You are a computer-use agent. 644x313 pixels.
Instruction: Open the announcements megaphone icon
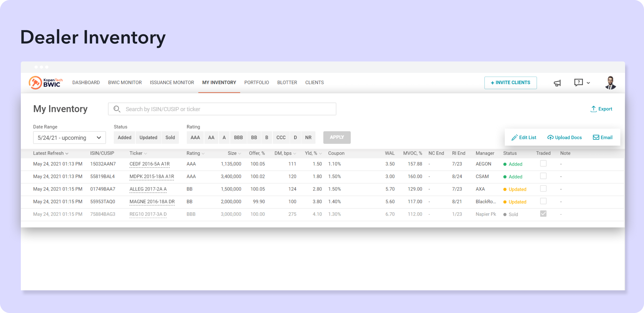tap(557, 83)
